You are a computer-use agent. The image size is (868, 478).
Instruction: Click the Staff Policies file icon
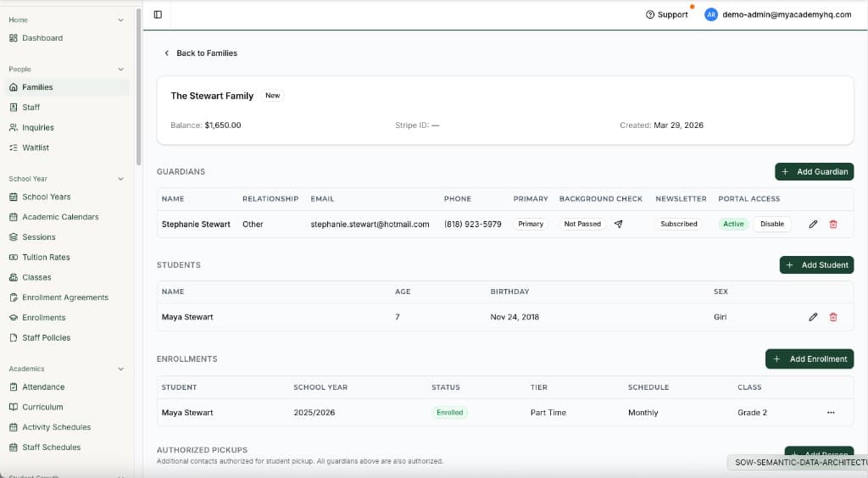(14, 337)
